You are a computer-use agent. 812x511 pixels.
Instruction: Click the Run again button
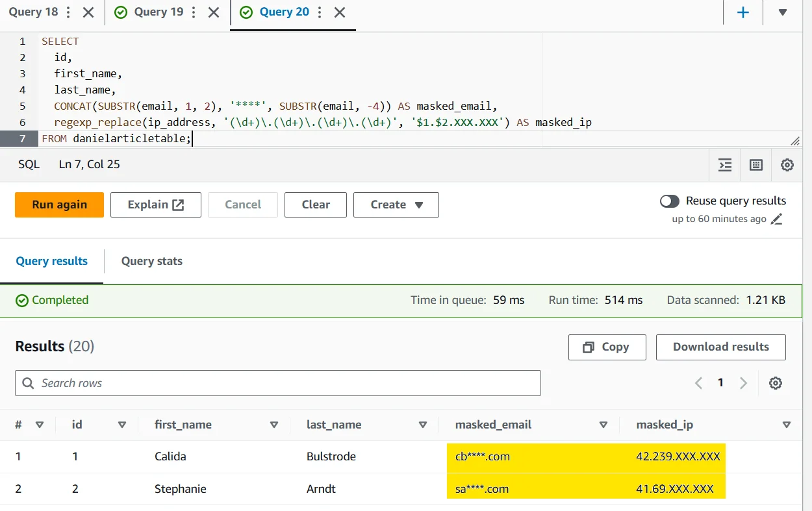(58, 205)
